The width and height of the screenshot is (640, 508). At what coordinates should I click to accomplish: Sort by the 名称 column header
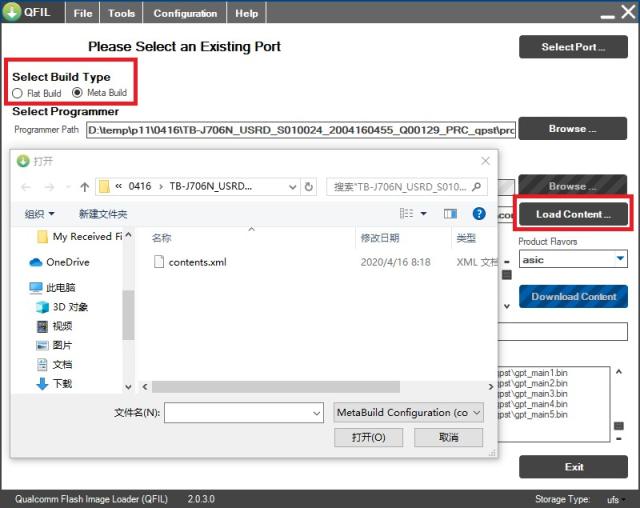(x=162, y=238)
